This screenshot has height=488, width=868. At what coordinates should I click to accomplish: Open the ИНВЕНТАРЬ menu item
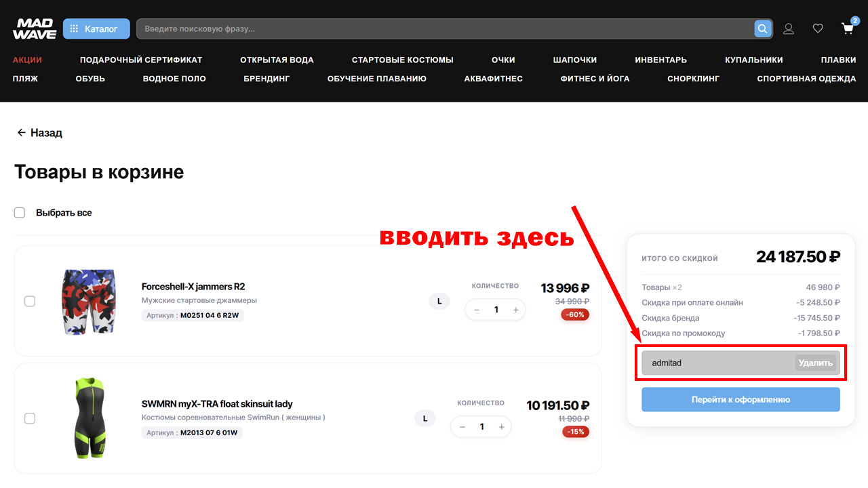click(661, 60)
